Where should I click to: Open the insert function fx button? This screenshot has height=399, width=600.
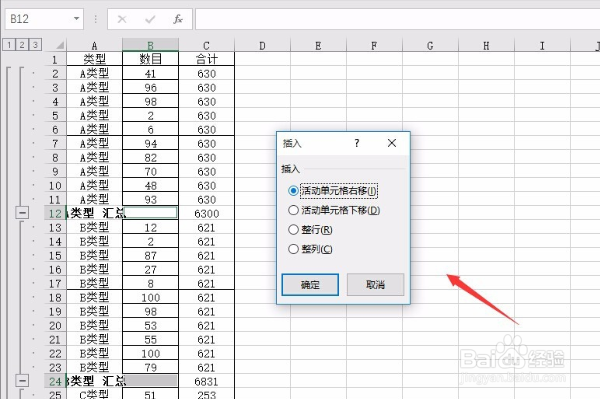pyautogui.click(x=178, y=19)
